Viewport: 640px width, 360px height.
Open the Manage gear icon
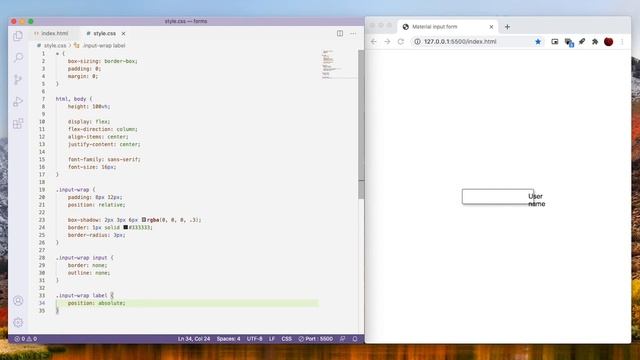tap(18, 322)
